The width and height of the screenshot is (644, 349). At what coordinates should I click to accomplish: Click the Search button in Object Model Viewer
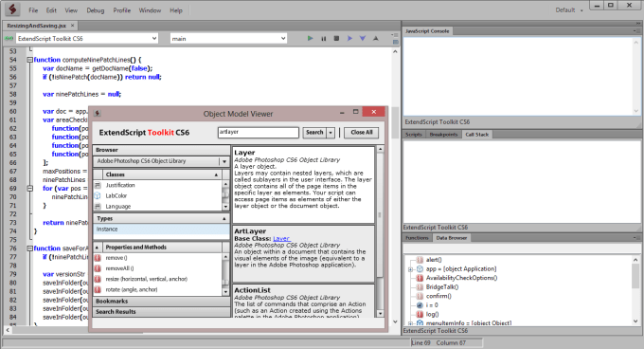pos(314,133)
